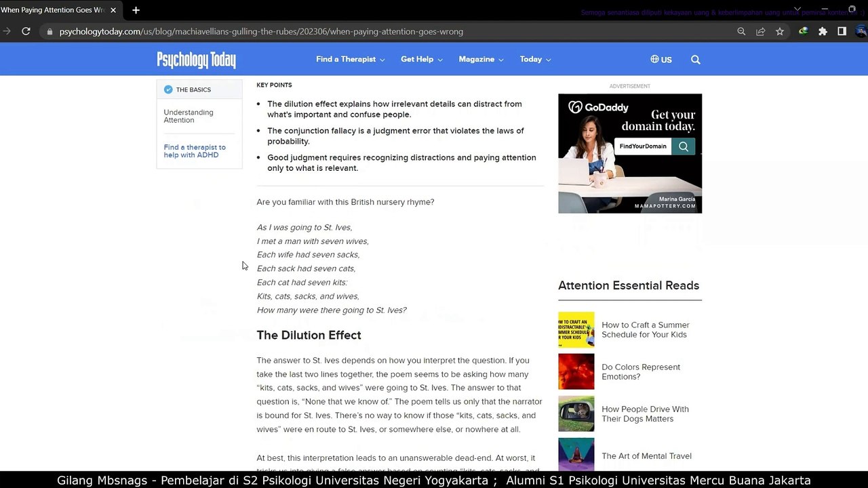Screen dimensions: 868x488
Task: Click the Art of Mental Travel thumbnail
Action: [x=576, y=454]
